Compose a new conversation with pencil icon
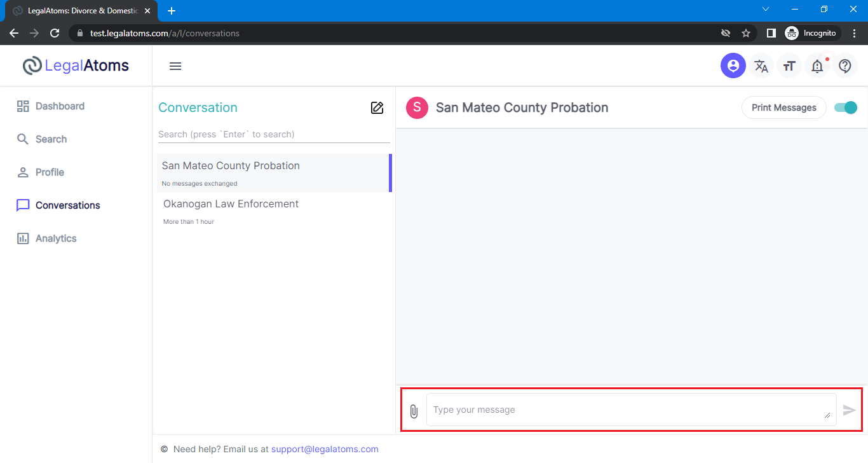Image resolution: width=868 pixels, height=463 pixels. pyautogui.click(x=377, y=107)
